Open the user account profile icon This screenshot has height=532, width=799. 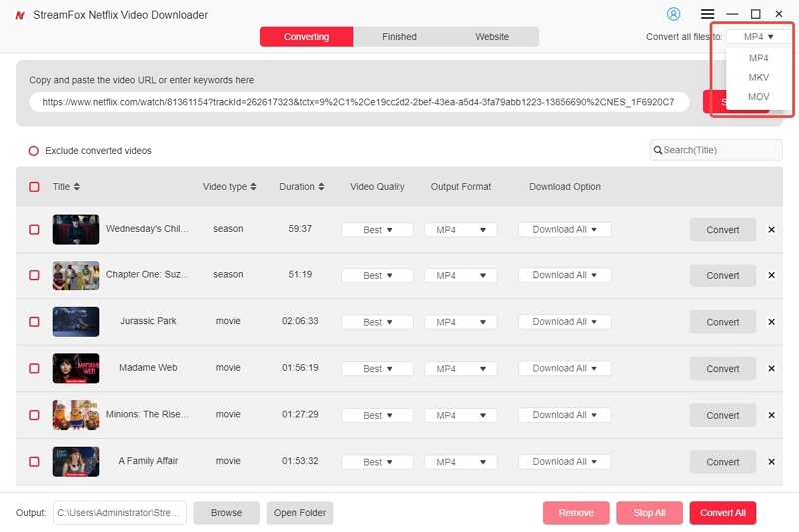(673, 14)
